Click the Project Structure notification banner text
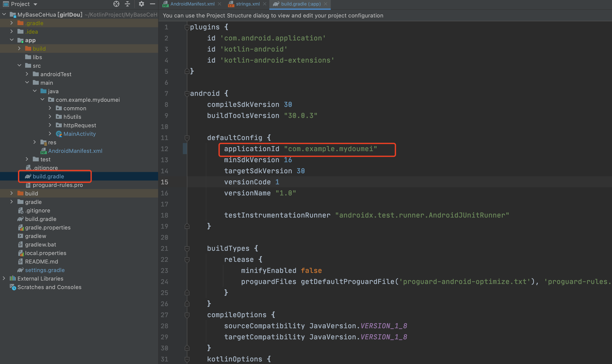 [x=273, y=16]
